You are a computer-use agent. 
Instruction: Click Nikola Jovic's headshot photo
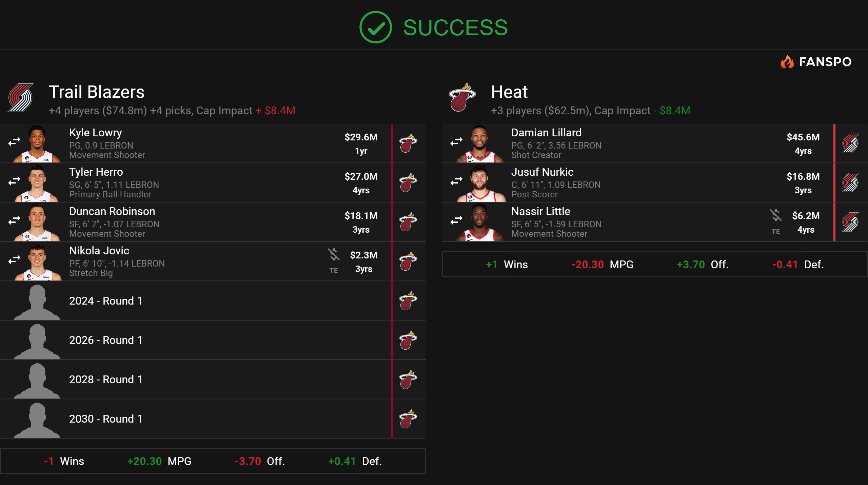coord(37,261)
